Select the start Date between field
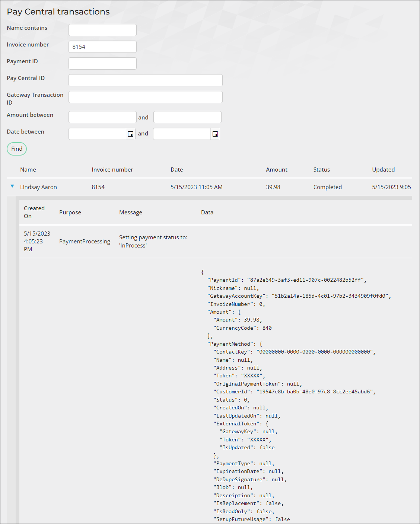420x524 pixels. coord(97,134)
